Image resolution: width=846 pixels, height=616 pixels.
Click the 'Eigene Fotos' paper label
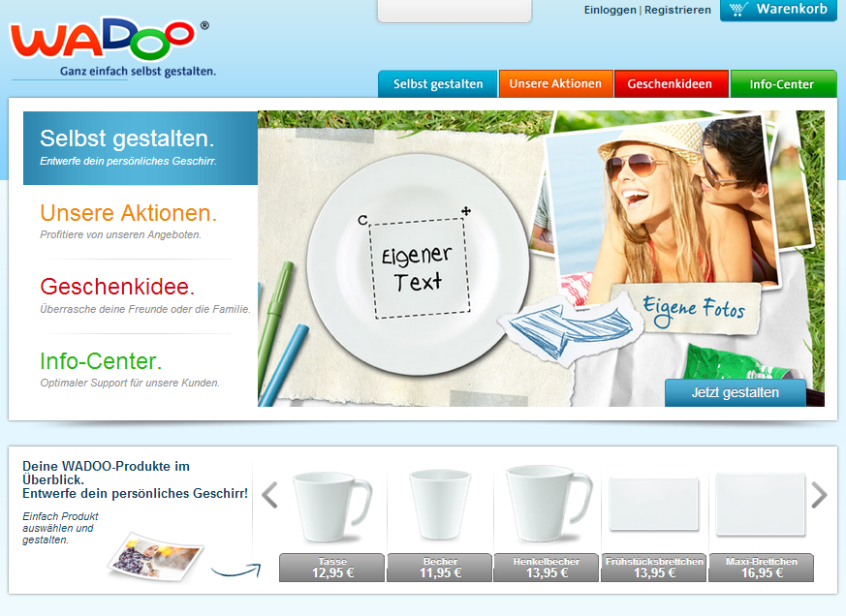(x=694, y=310)
